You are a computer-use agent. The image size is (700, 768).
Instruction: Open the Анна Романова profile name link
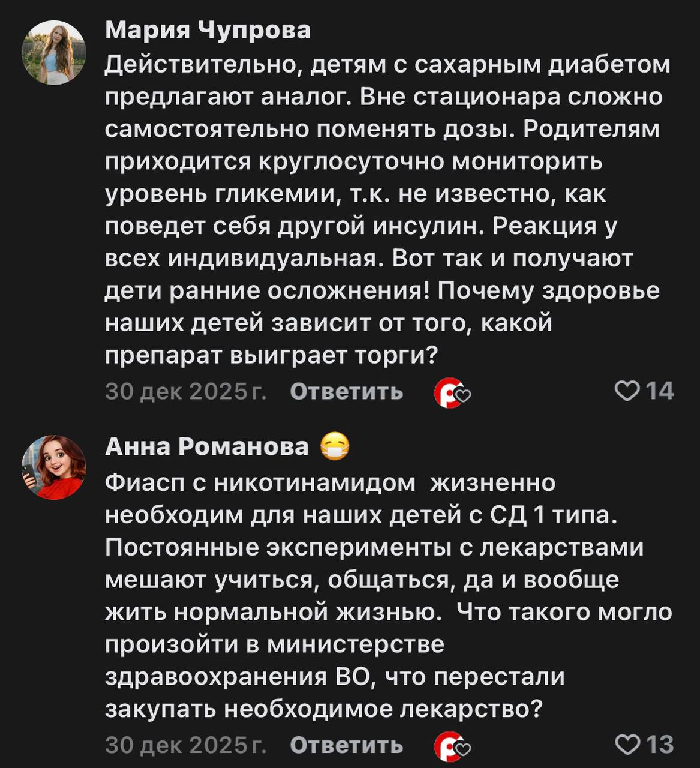point(207,446)
